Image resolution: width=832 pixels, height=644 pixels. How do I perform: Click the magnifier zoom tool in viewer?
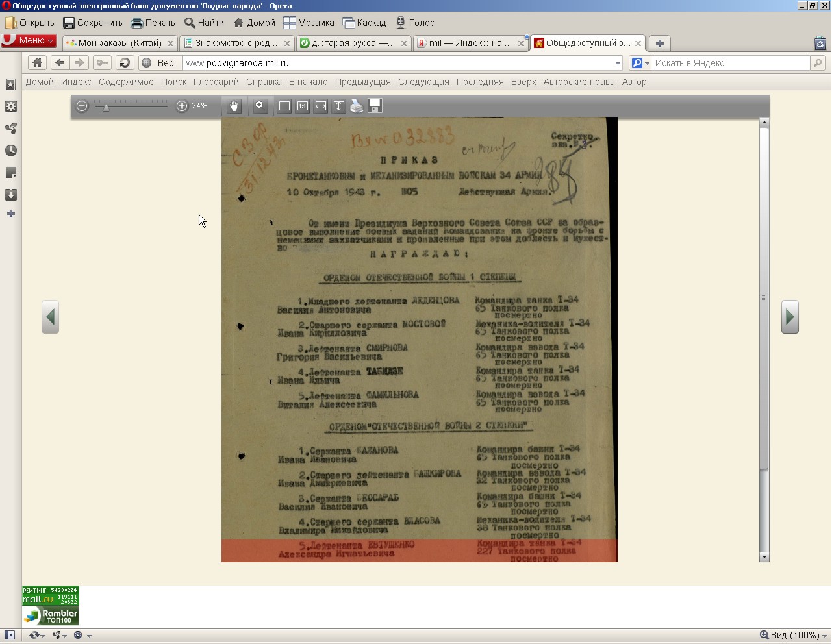(260, 106)
